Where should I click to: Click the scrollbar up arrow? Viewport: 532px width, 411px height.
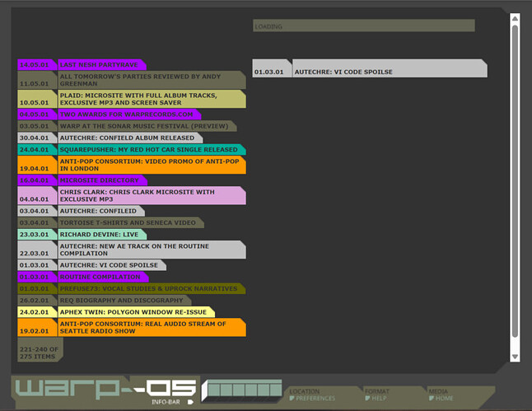tap(515, 18)
